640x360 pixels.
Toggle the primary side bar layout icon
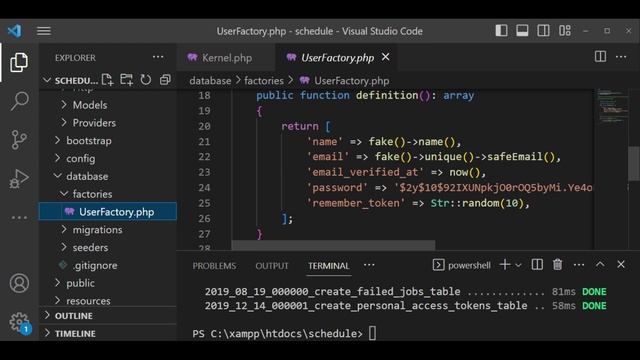[x=501, y=31]
